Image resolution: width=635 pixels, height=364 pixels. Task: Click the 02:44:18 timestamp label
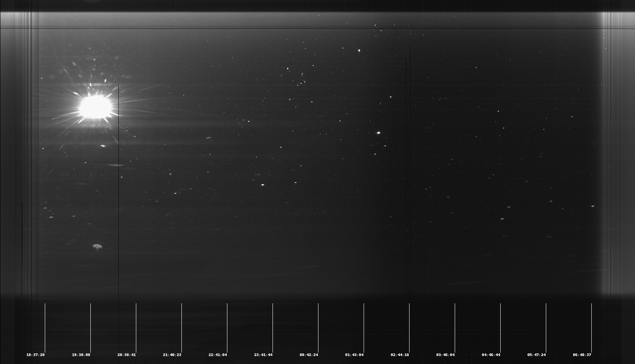coord(400,355)
